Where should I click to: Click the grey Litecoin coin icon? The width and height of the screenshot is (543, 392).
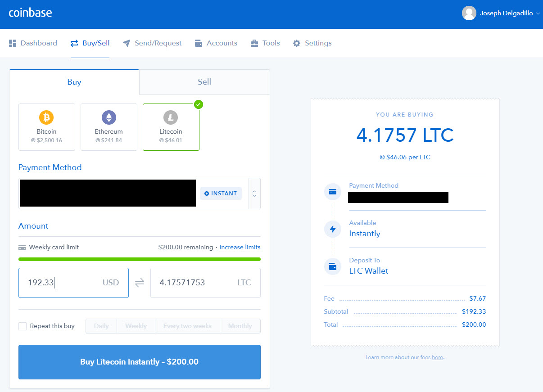pyautogui.click(x=171, y=118)
